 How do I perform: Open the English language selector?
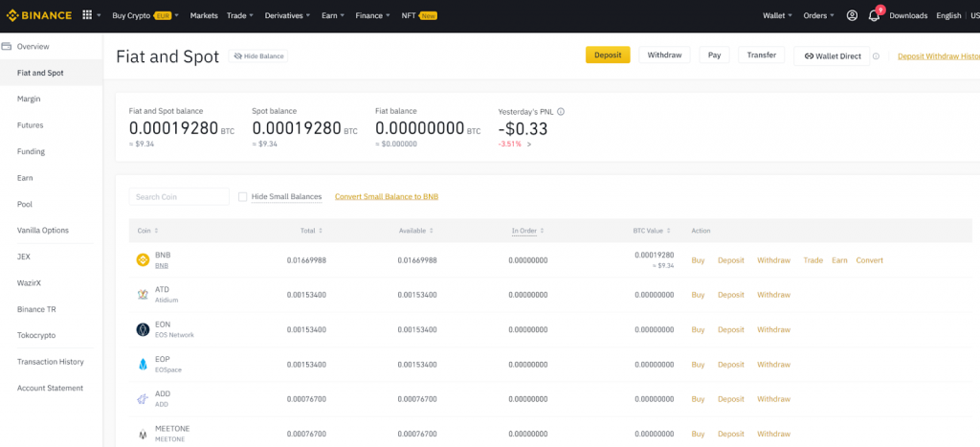948,15
